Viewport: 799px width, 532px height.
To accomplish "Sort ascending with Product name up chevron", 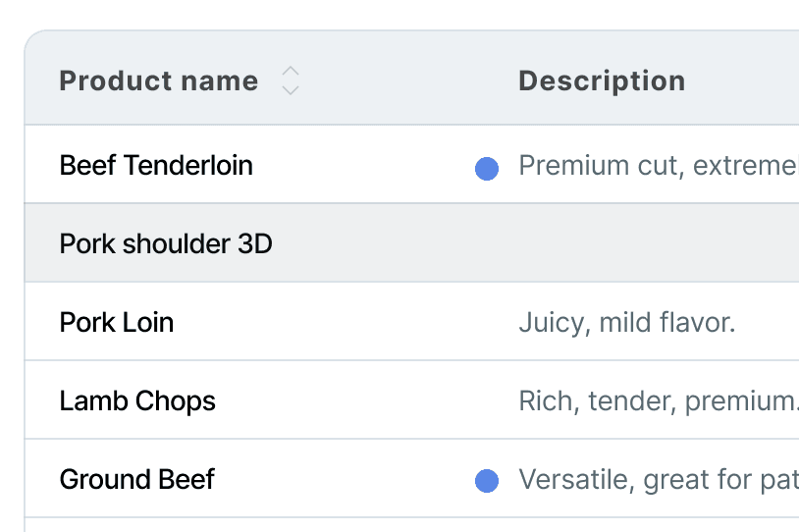I will (291, 72).
